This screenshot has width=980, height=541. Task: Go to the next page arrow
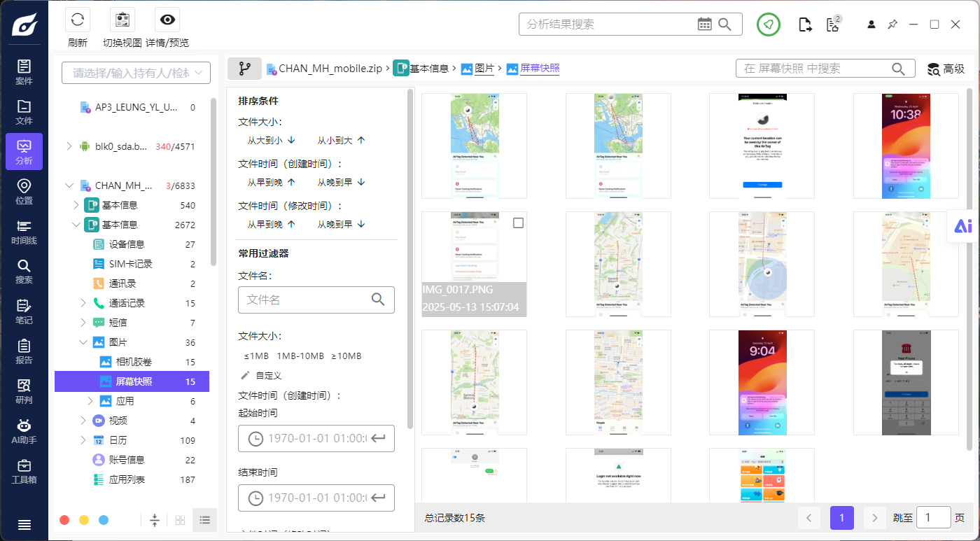click(x=875, y=519)
